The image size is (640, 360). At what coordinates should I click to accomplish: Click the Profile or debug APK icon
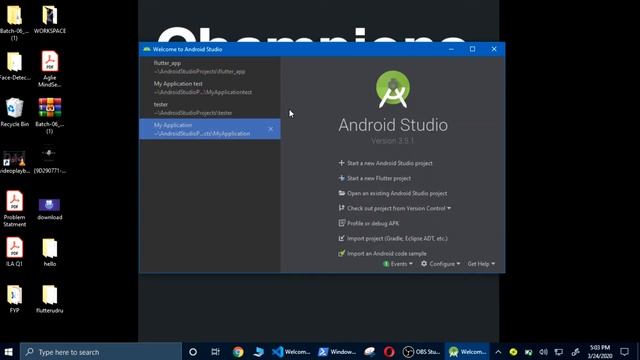pos(342,223)
